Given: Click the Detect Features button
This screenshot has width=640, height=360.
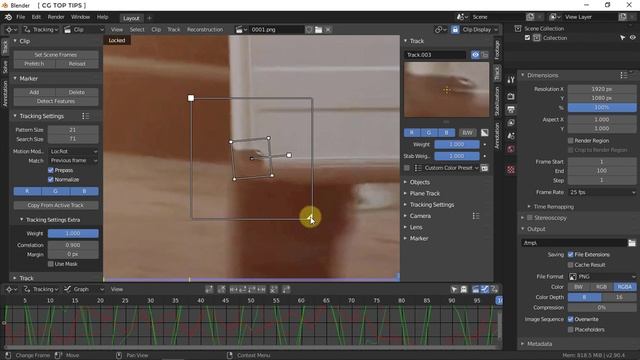Looking at the screenshot, I should pyautogui.click(x=56, y=101).
